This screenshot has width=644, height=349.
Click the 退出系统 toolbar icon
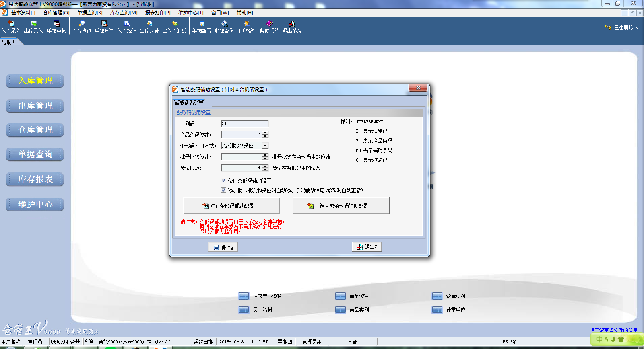(292, 27)
